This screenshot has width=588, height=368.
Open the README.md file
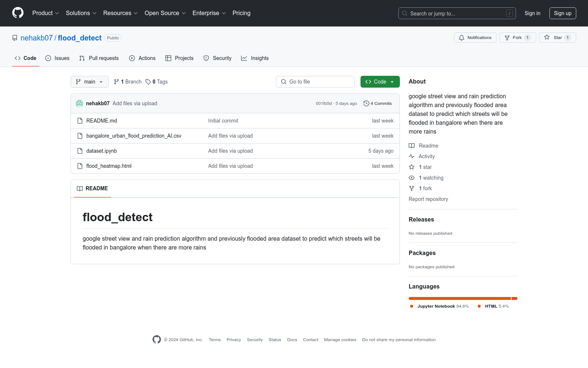point(101,121)
